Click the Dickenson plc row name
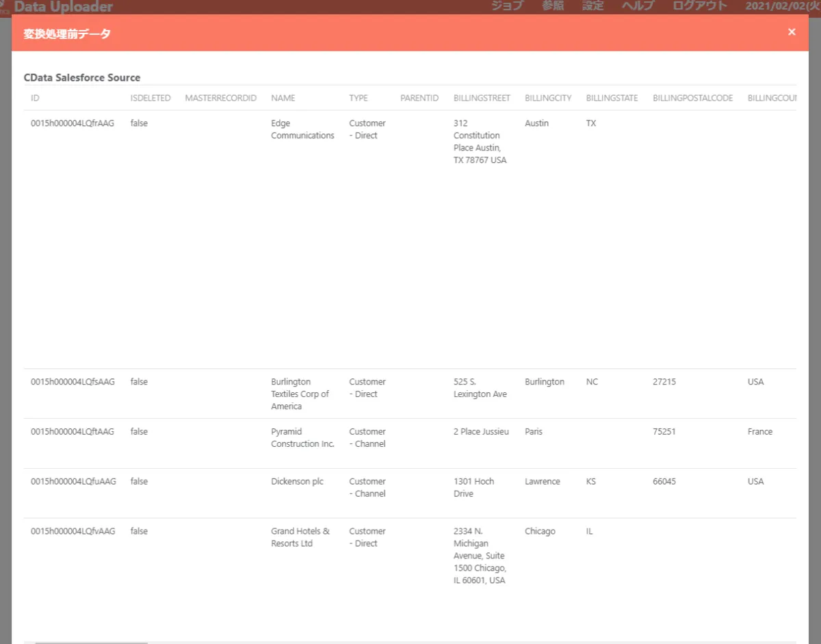Screen dimensions: 821x644 297,481
